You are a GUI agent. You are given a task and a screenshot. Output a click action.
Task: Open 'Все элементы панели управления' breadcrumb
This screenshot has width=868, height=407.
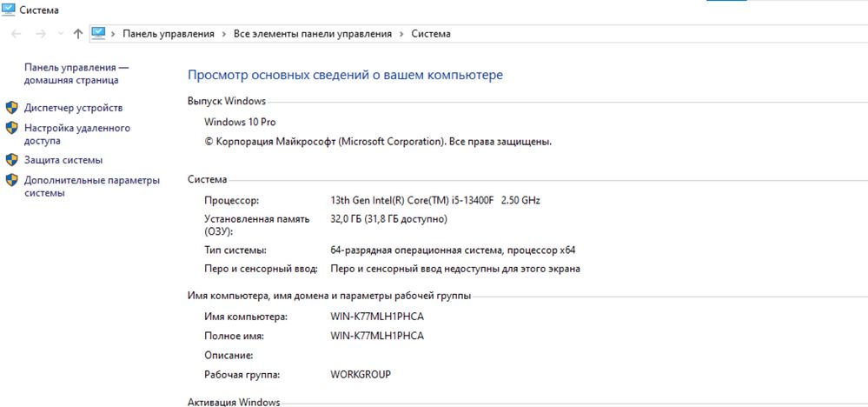tap(312, 34)
